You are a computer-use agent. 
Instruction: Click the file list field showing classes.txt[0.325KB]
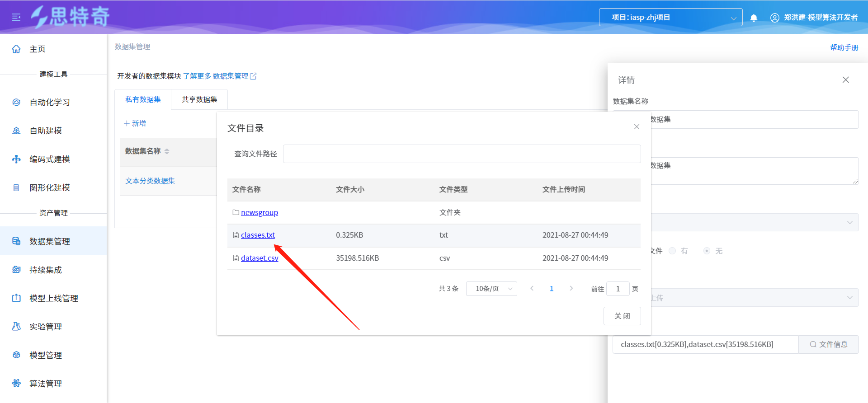tap(706, 344)
